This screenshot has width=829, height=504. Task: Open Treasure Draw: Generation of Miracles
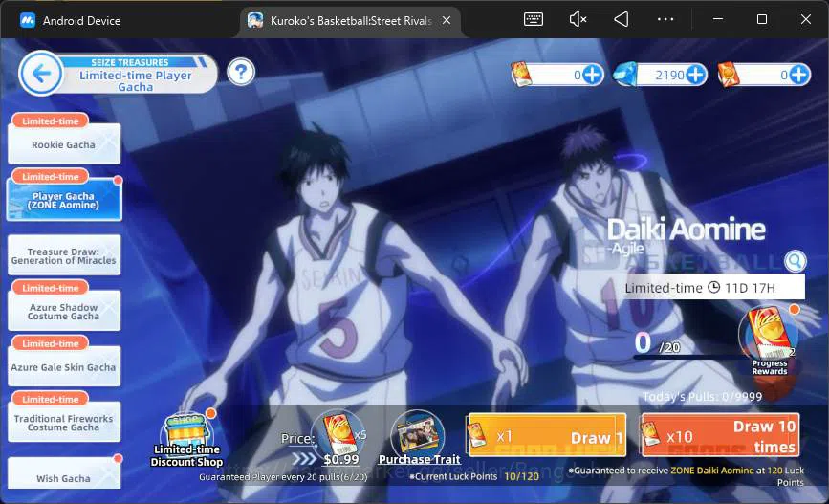coord(64,255)
